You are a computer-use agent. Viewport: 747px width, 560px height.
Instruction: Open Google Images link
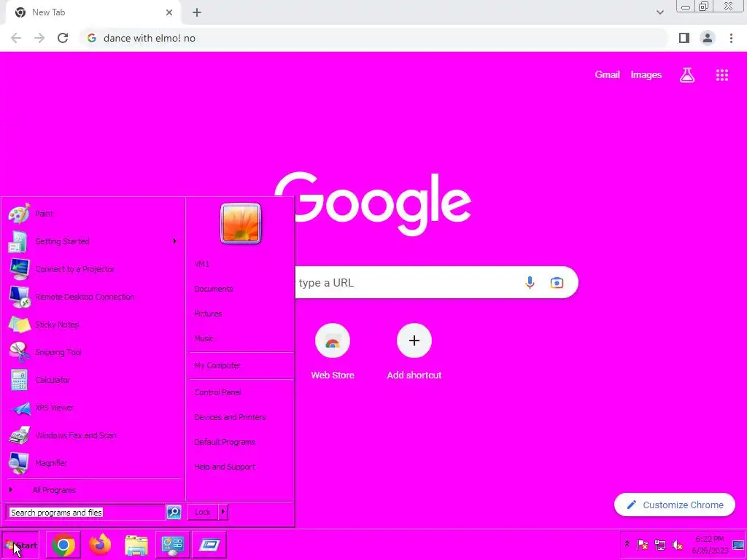pyautogui.click(x=646, y=75)
